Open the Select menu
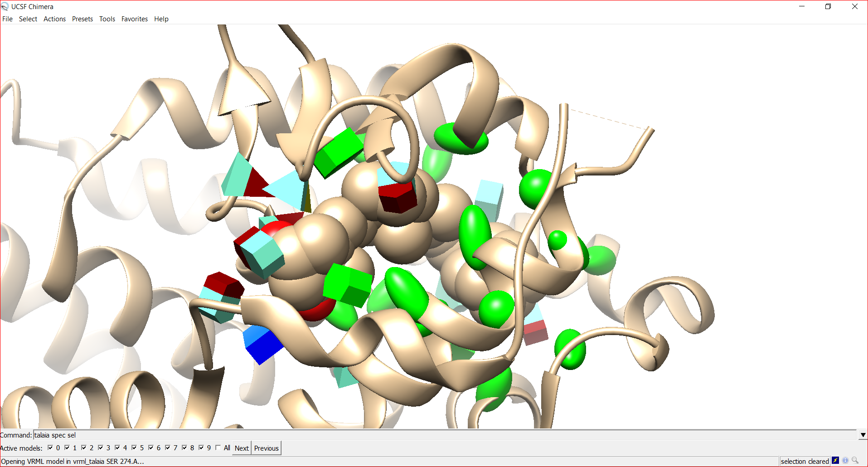The image size is (868, 467). click(x=28, y=19)
